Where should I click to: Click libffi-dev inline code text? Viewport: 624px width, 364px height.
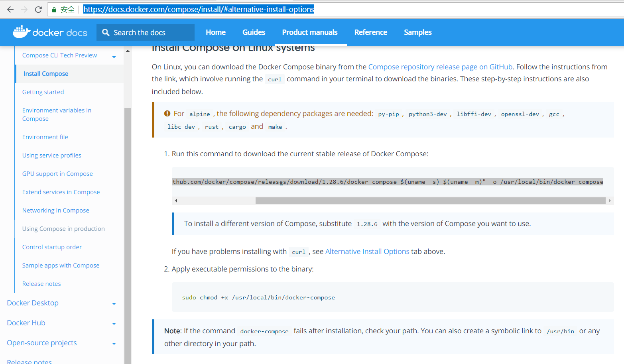(474, 114)
